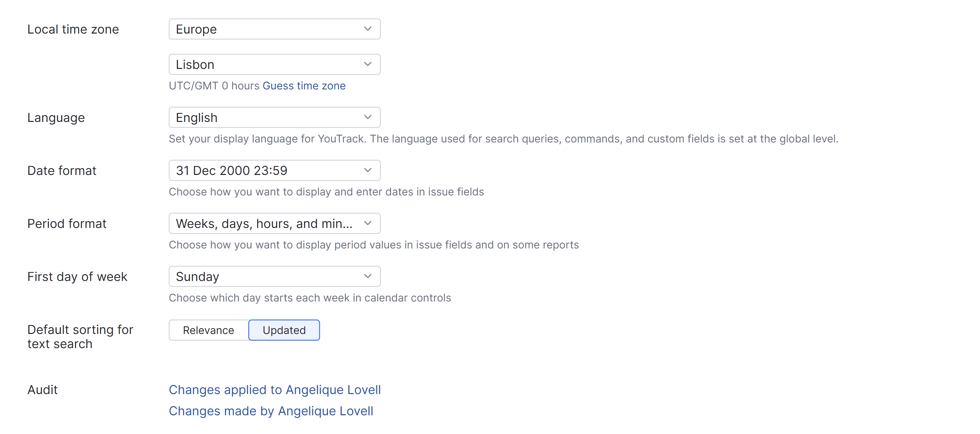The height and width of the screenshot is (434, 980).
Task: Open Changes applied to Angelique Lovell
Action: coord(275,389)
